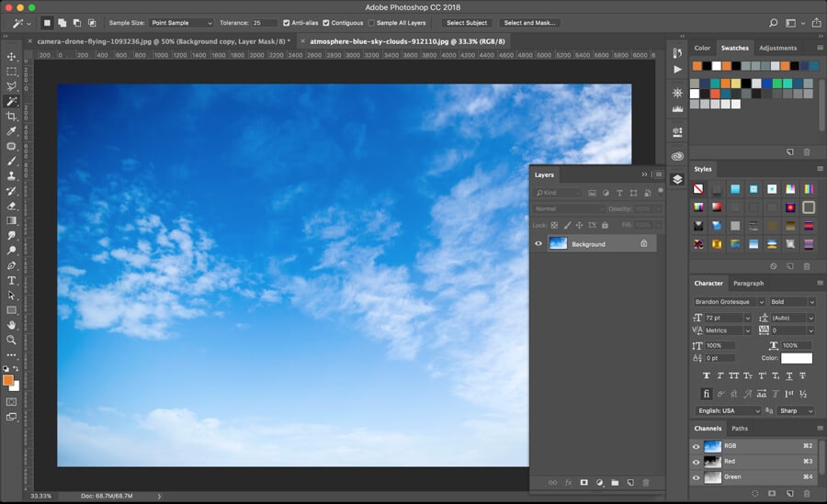The image size is (827, 504).
Task: Click the white text Color swatch
Action: (797, 358)
